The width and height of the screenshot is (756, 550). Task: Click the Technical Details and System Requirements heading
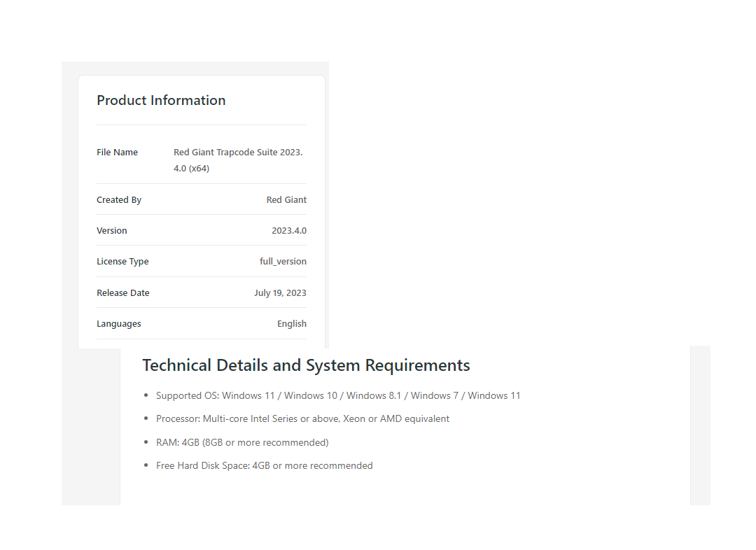point(306,365)
